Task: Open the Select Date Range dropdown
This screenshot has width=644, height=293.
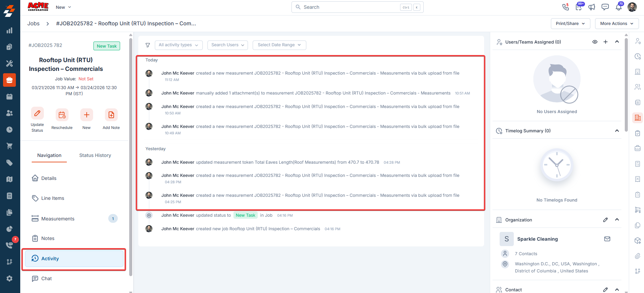Action: (x=279, y=45)
